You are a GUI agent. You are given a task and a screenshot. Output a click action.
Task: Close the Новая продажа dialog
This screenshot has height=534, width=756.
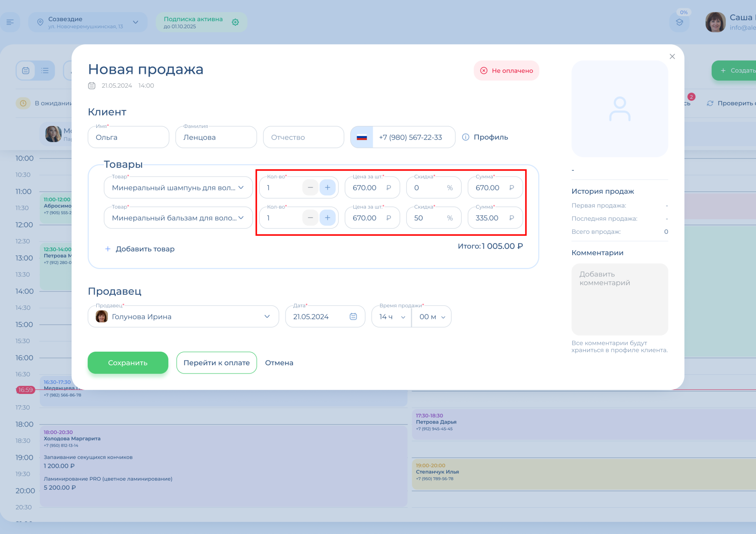click(672, 56)
